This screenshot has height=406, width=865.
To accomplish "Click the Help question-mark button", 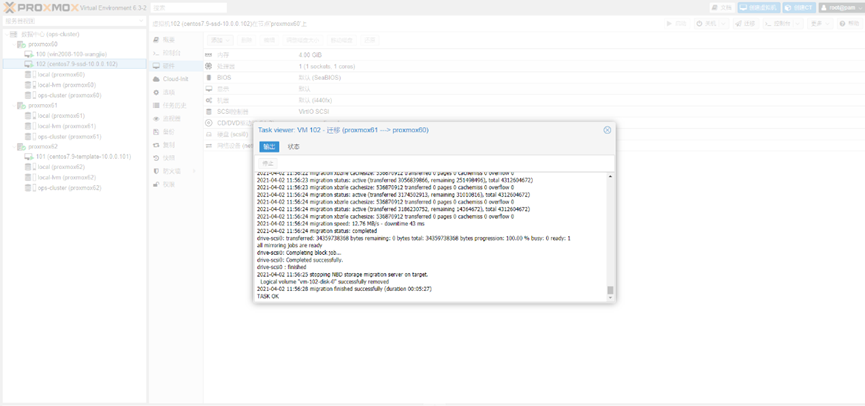I will tap(850, 24).
